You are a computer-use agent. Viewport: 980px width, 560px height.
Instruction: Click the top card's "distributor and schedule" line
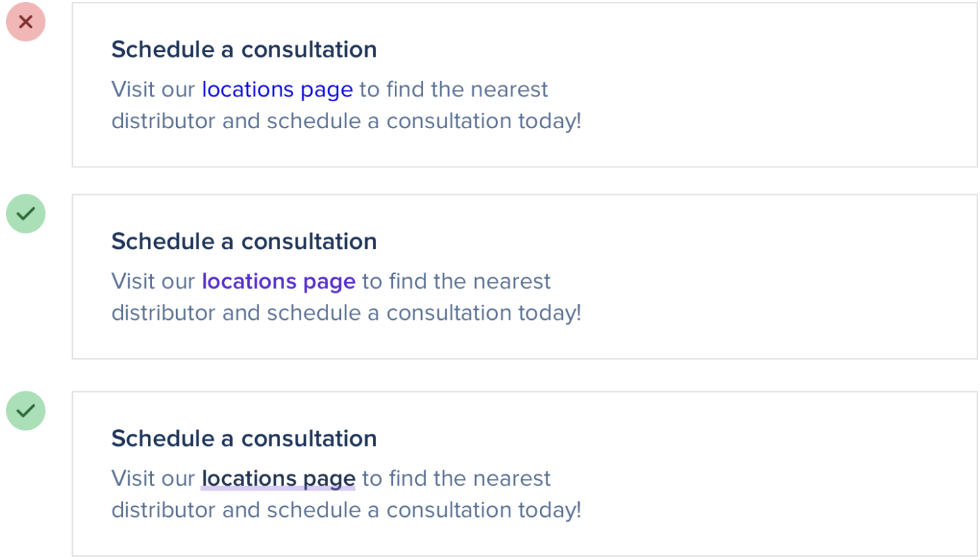[346, 121]
